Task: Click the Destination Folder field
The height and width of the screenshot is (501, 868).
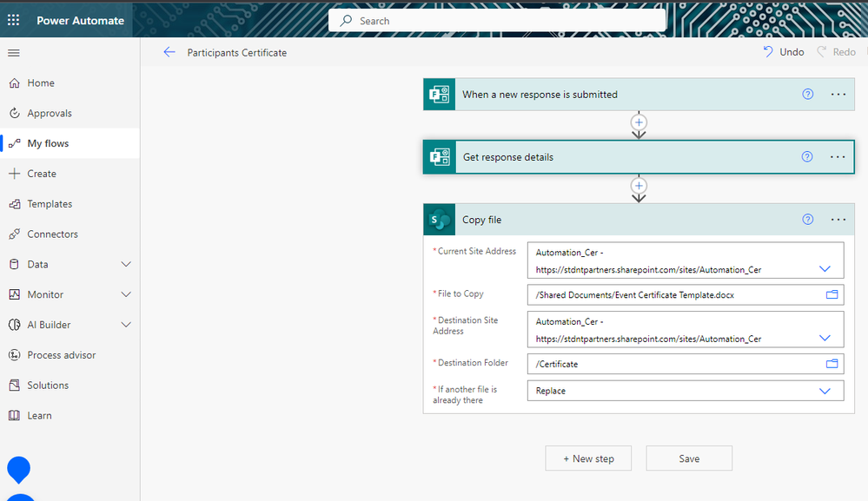Action: click(686, 364)
